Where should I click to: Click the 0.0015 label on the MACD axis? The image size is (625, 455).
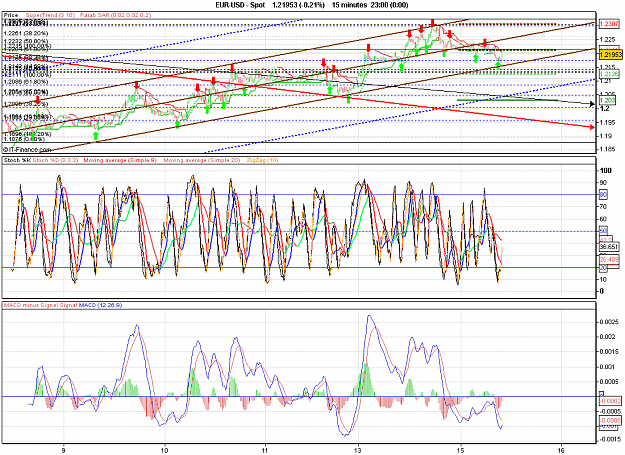[x=609, y=351]
